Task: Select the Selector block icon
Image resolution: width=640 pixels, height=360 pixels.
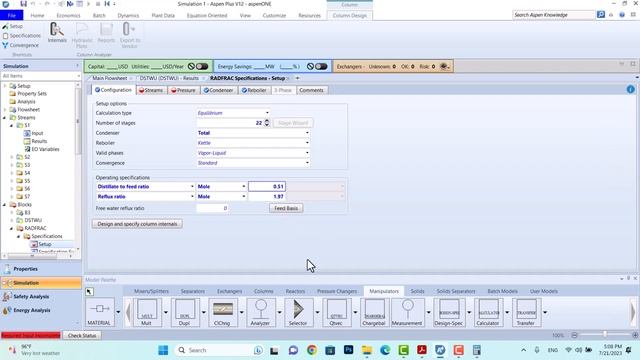Action: (x=298, y=312)
